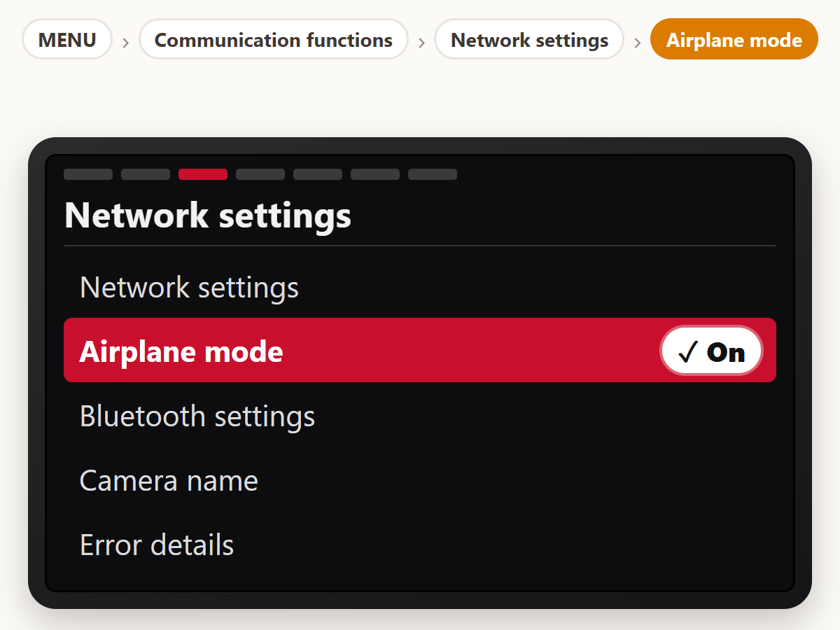Click the MENU breadcrumb
The height and width of the screenshot is (630, 840).
(67, 39)
